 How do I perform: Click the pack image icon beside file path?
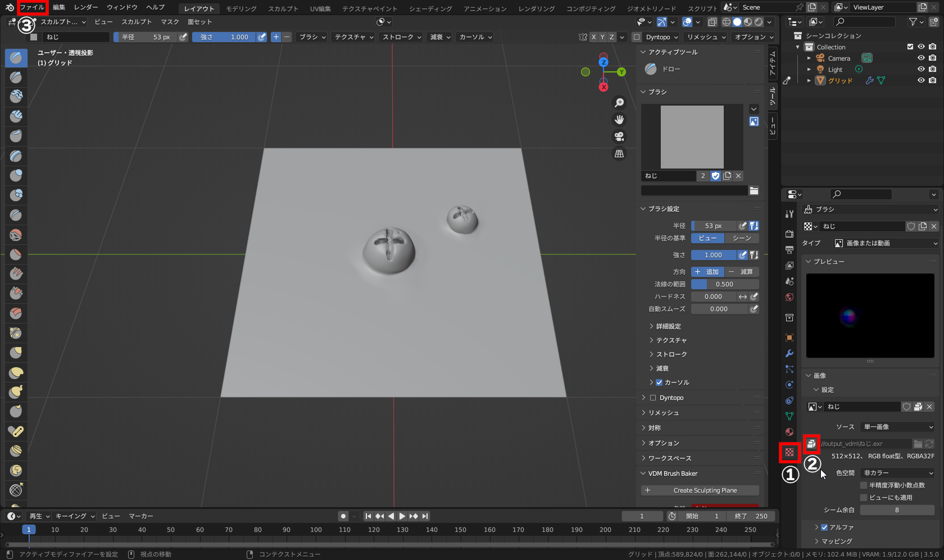click(x=811, y=444)
